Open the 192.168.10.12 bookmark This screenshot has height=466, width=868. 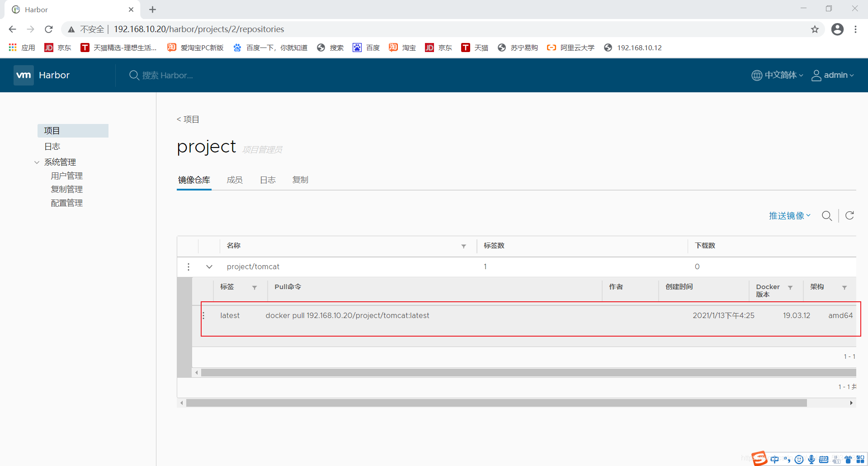[633, 48]
